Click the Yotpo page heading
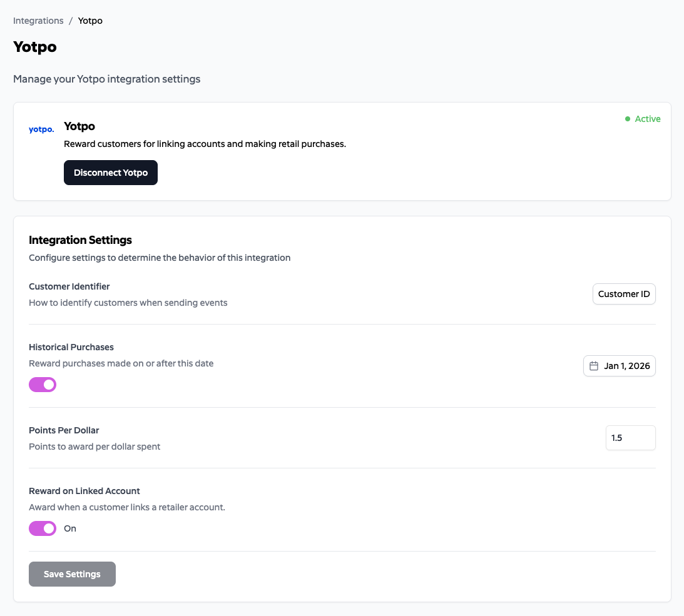Screen dimensions: 684x616 [x=34, y=47]
